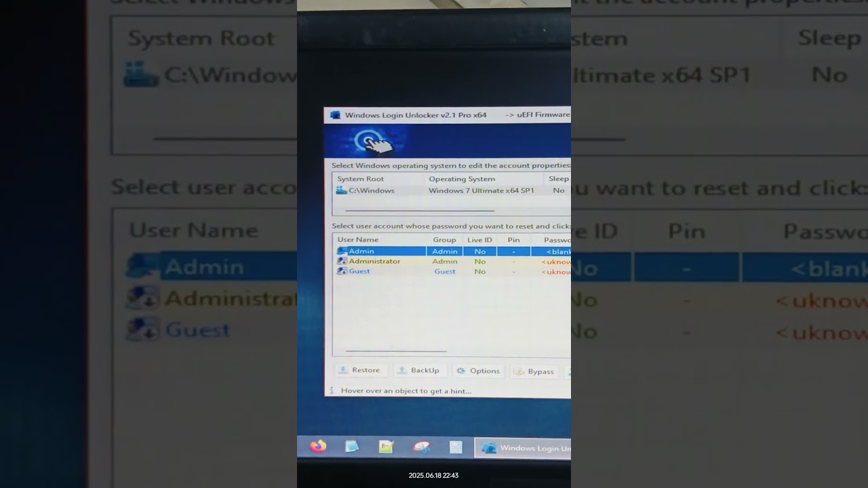Click the System Root column header

click(360, 179)
